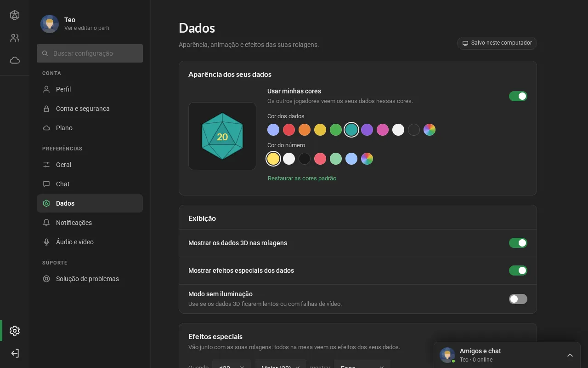The width and height of the screenshot is (588, 368).
Task: Open the cloud icon in left rail
Action: click(15, 60)
